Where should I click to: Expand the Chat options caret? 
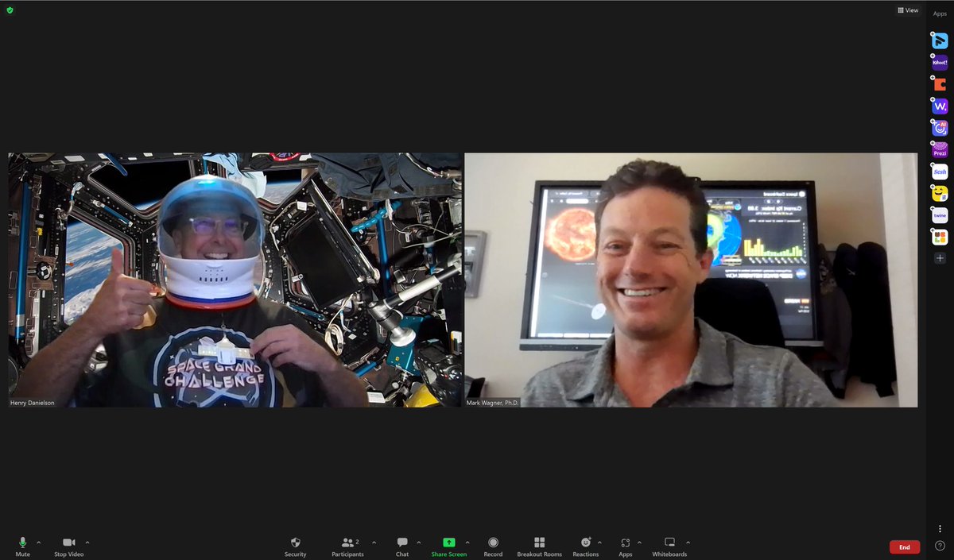pos(419,543)
